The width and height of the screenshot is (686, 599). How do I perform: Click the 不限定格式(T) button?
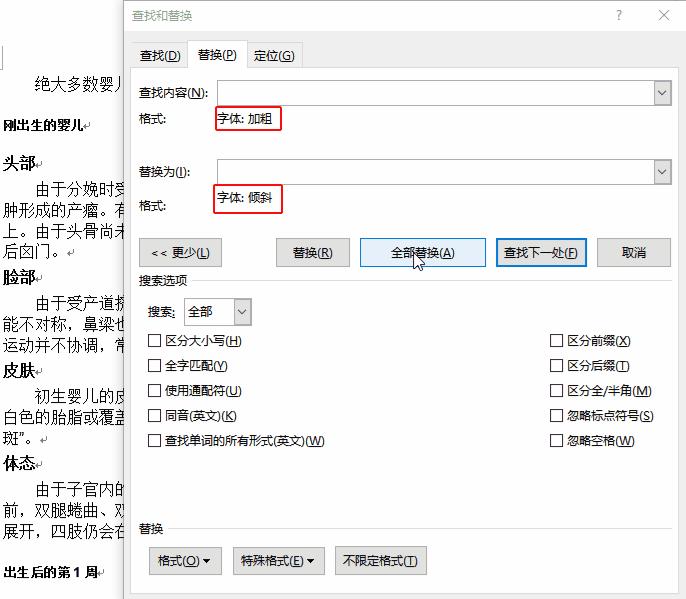pos(381,560)
